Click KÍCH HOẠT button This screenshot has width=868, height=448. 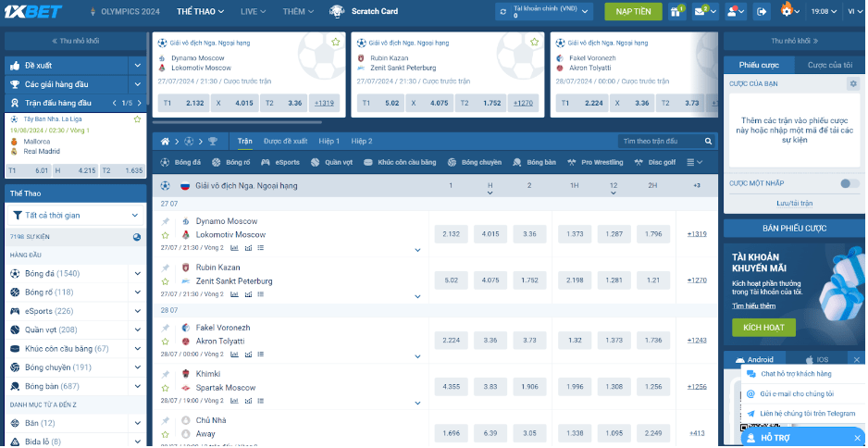[764, 328]
